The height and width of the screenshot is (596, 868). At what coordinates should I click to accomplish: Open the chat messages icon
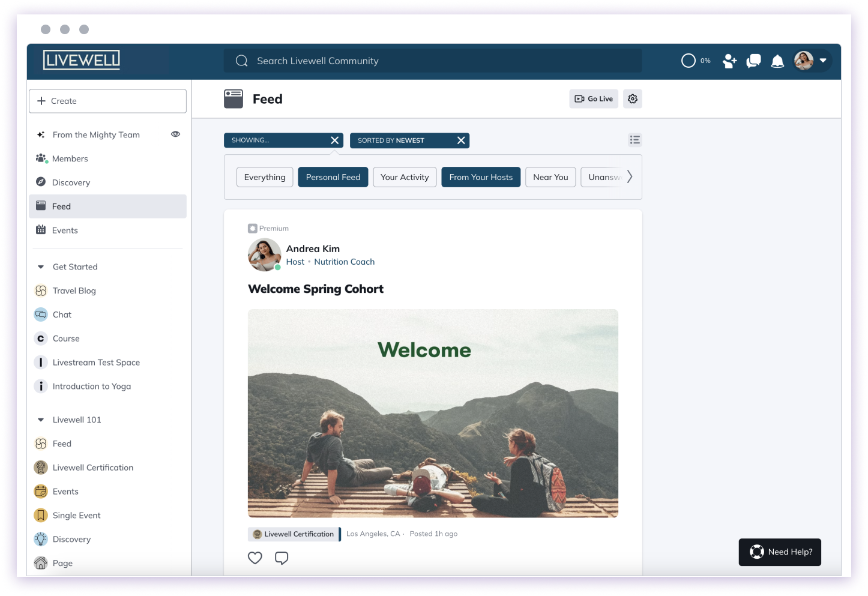753,61
